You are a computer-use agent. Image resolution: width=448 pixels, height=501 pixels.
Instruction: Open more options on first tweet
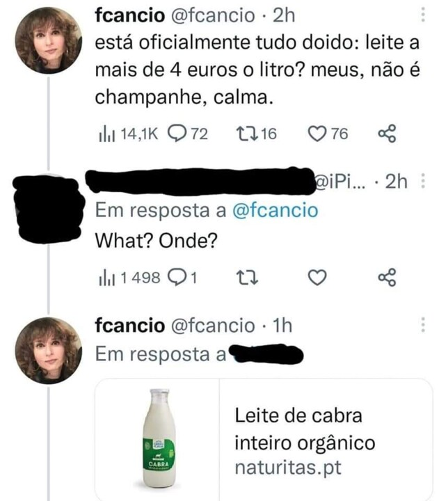pyautogui.click(x=424, y=15)
